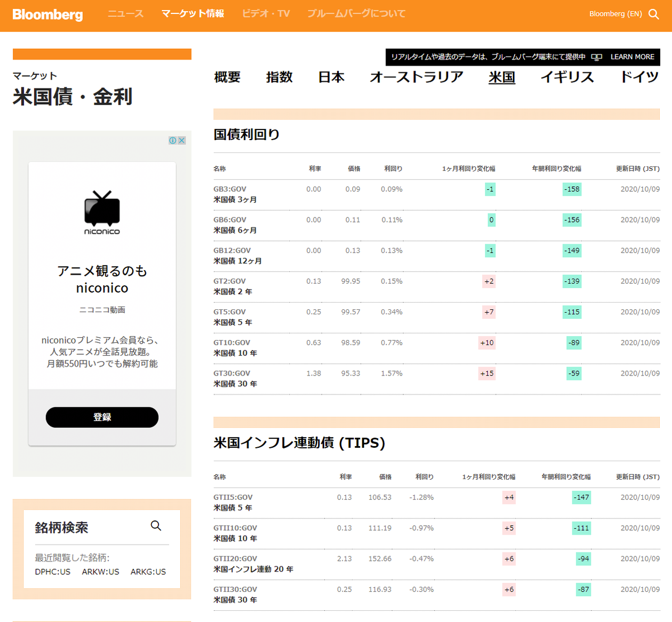
Task: Click the 国債利回り section heading
Action: click(x=246, y=134)
